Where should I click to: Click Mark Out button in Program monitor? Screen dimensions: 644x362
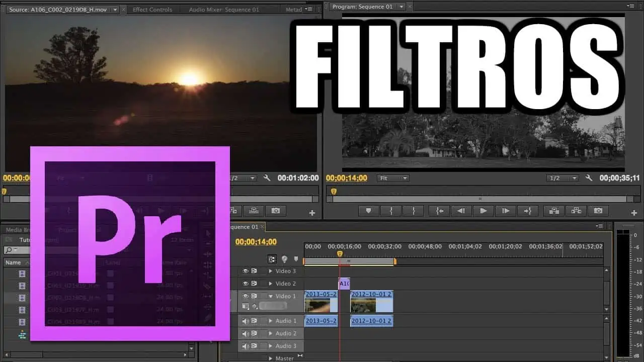coord(413,211)
